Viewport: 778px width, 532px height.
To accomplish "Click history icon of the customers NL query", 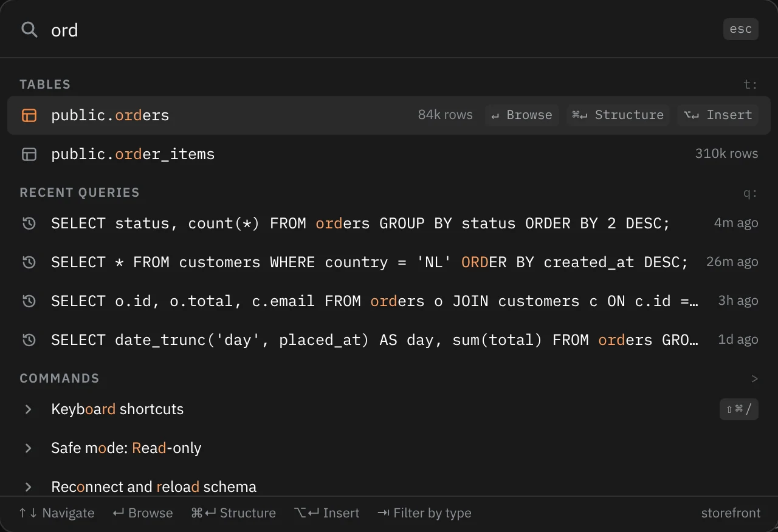I will [x=29, y=262].
